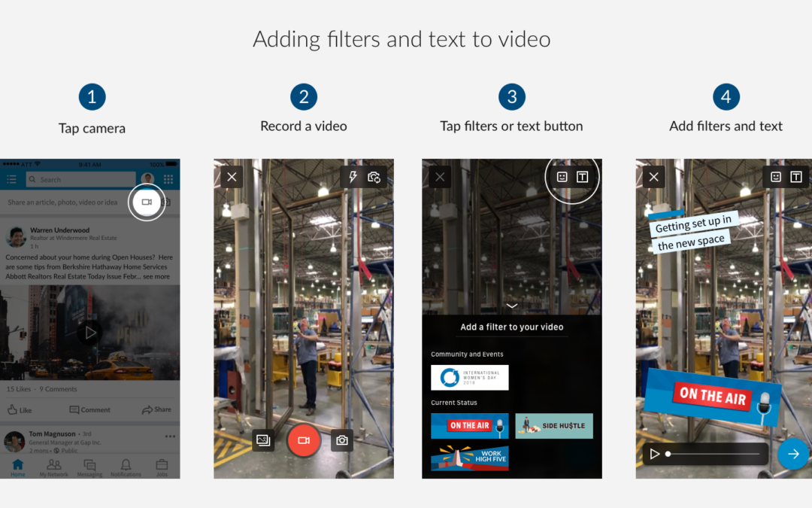Open the profile avatar in LinkedIn header
Viewport: 812px width, 508px height.
147,179
